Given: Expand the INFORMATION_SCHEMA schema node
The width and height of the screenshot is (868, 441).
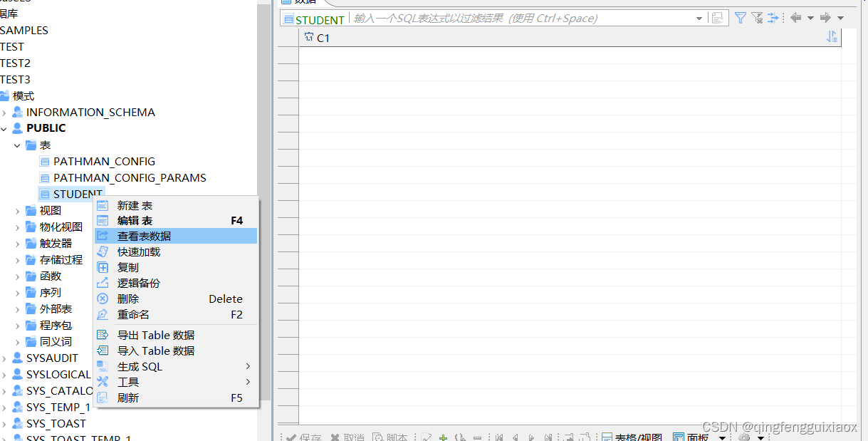Looking at the screenshot, I should pyautogui.click(x=4, y=113).
